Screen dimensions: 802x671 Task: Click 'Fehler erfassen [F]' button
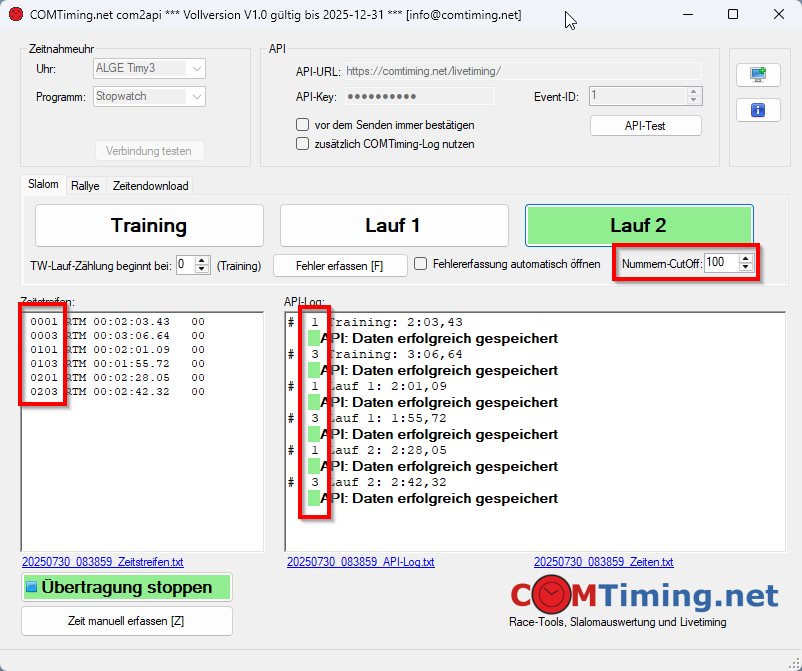[340, 266]
